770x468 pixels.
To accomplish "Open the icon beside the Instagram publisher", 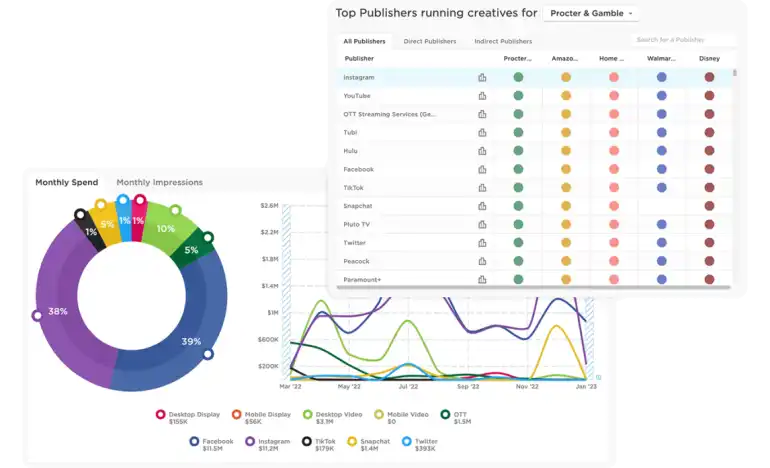I will click(482, 77).
